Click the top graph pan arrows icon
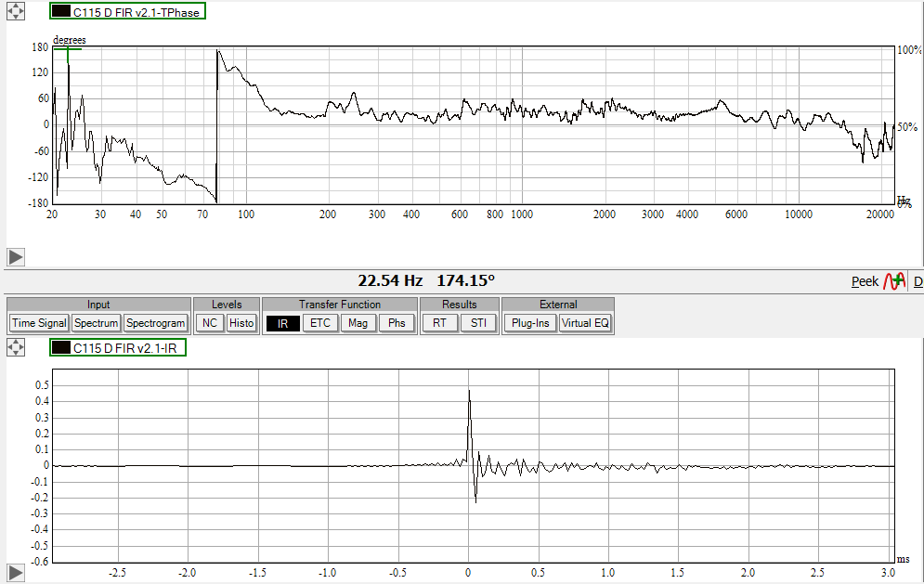This screenshot has width=924, height=584. [x=16, y=11]
